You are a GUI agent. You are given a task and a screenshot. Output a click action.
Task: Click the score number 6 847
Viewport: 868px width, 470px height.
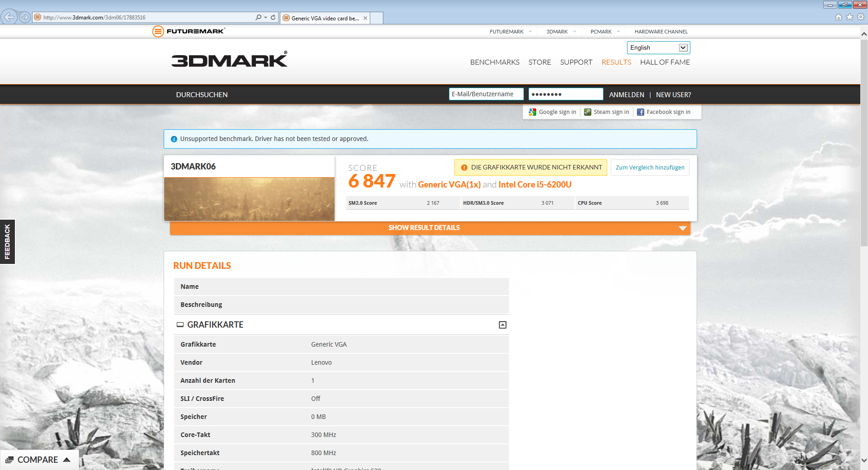click(372, 181)
